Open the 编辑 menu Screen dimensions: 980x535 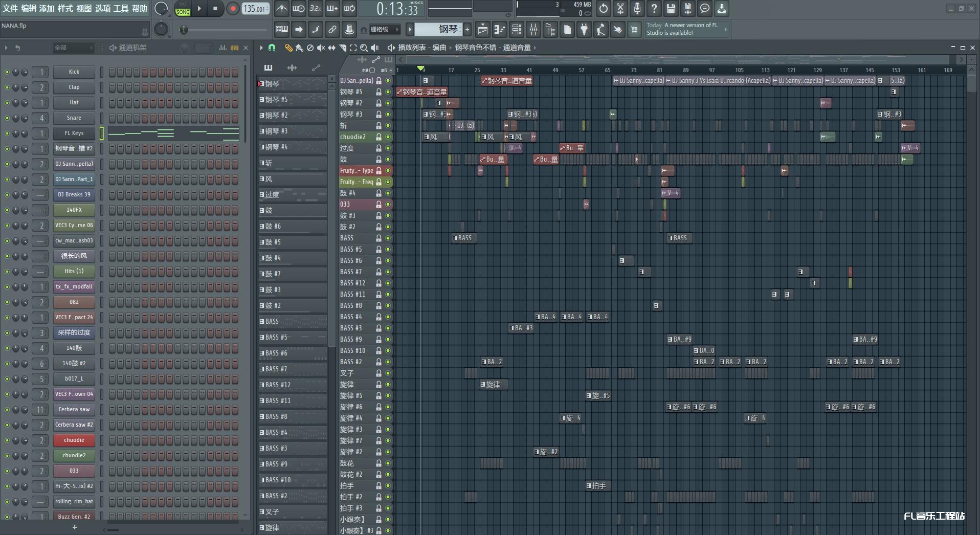29,8
